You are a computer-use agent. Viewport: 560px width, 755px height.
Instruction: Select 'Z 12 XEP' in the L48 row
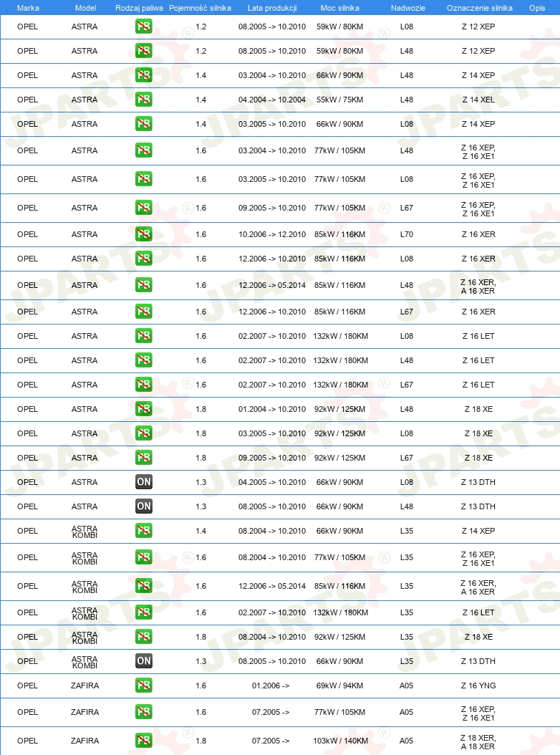coord(478,51)
